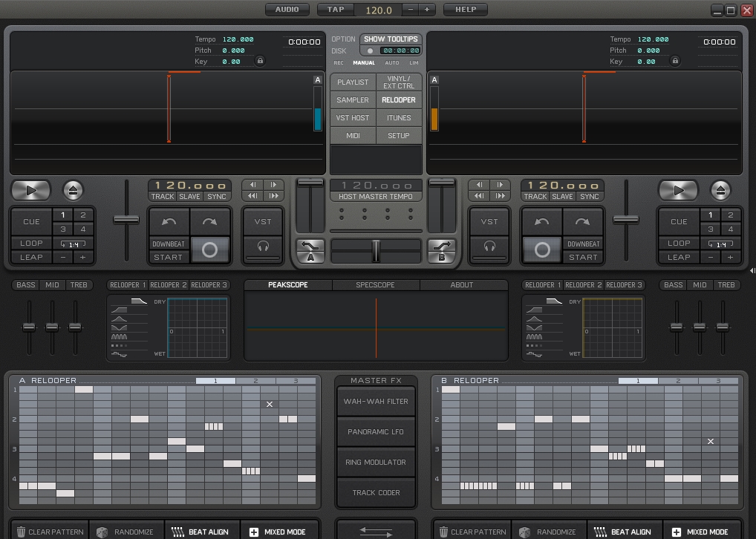Viewport: 756px width, 539px height.
Task: Open the Audio settings button
Action: 287,10
